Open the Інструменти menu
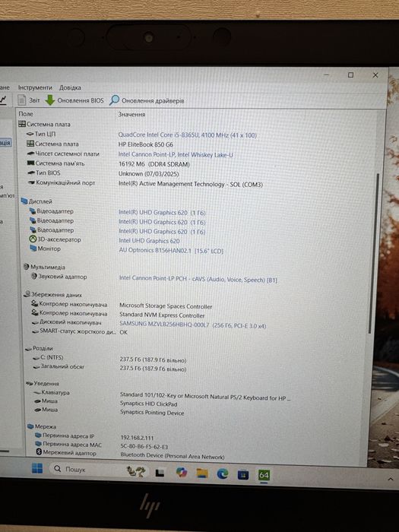The image size is (399, 532). (x=35, y=87)
